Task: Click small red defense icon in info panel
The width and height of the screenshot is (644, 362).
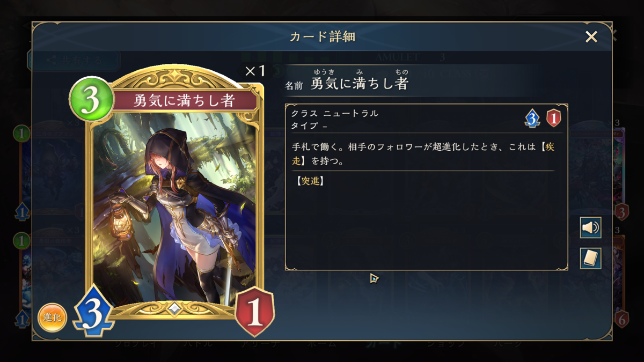Action: click(553, 119)
